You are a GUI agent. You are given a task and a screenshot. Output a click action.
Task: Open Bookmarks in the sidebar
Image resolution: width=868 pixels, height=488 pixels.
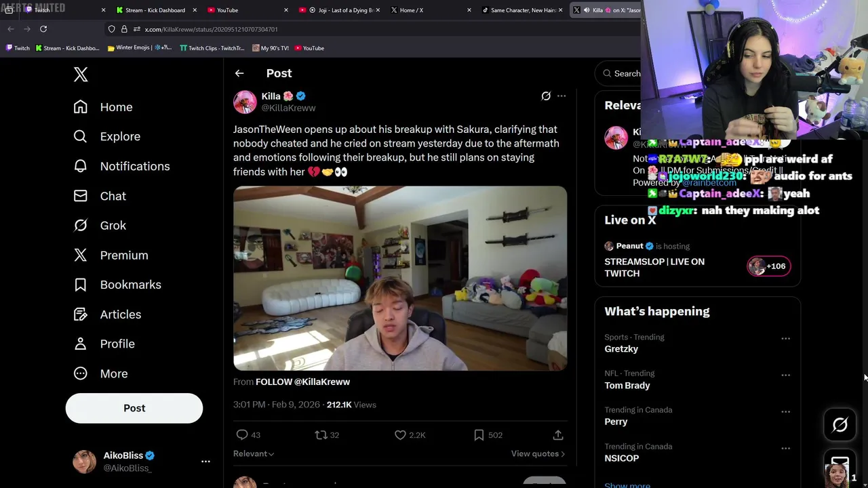coord(117,285)
